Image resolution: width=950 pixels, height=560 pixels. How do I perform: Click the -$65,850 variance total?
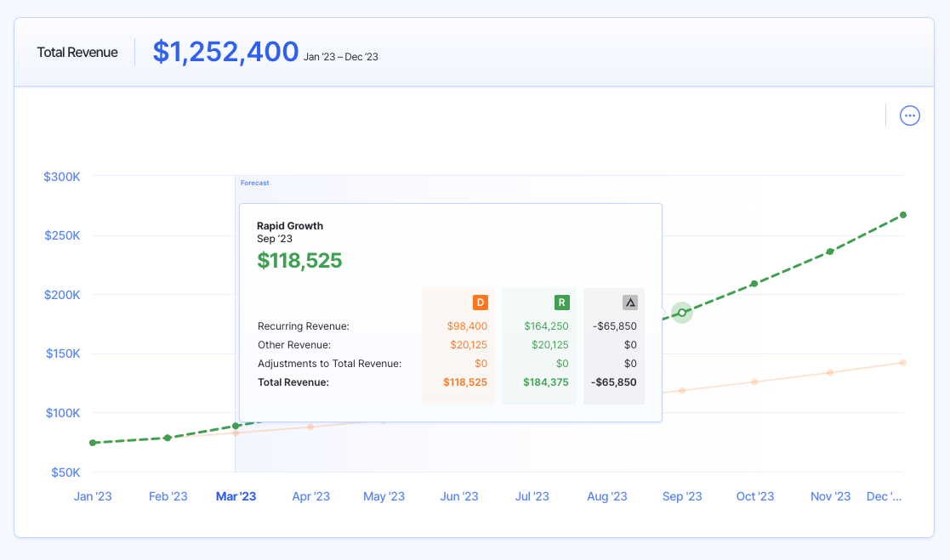614,382
